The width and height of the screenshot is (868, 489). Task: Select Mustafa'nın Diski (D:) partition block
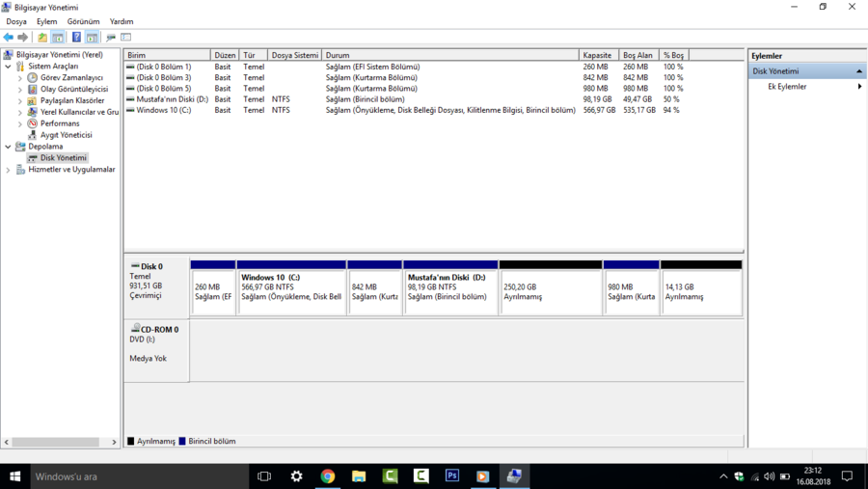click(450, 288)
